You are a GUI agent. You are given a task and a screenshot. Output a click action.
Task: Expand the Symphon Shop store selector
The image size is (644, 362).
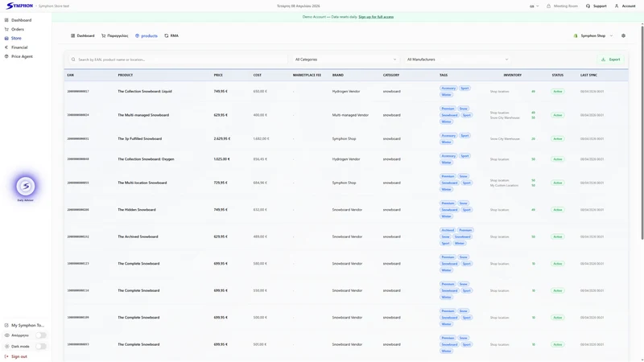pyautogui.click(x=593, y=35)
